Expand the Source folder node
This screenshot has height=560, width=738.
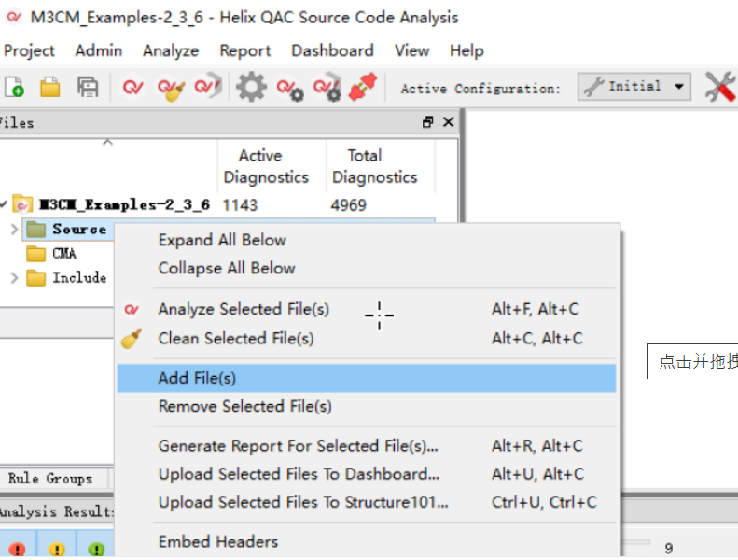click(14, 230)
